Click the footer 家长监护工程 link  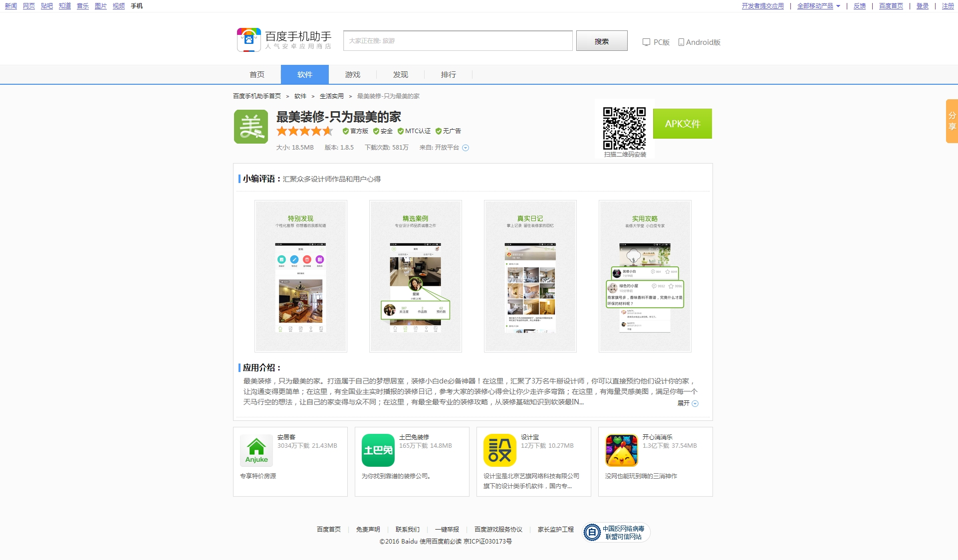point(556,530)
